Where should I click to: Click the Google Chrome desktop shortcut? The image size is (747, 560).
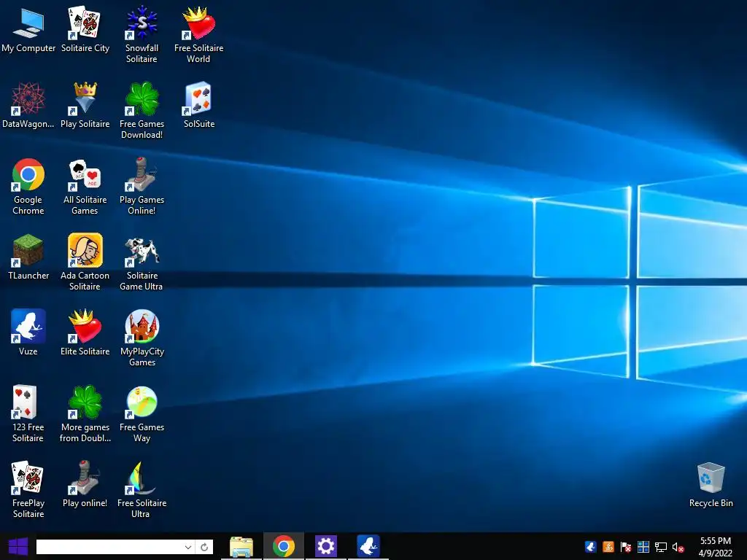28,186
